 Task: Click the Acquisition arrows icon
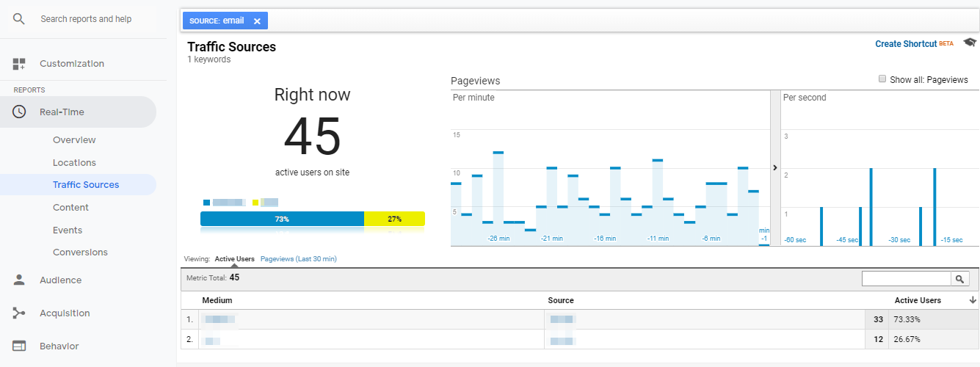(19, 313)
